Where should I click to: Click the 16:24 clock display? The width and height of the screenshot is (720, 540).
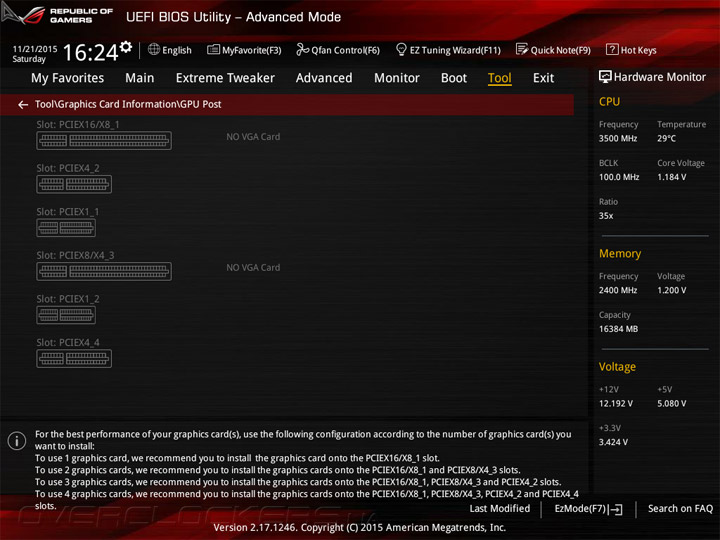pyautogui.click(x=90, y=52)
